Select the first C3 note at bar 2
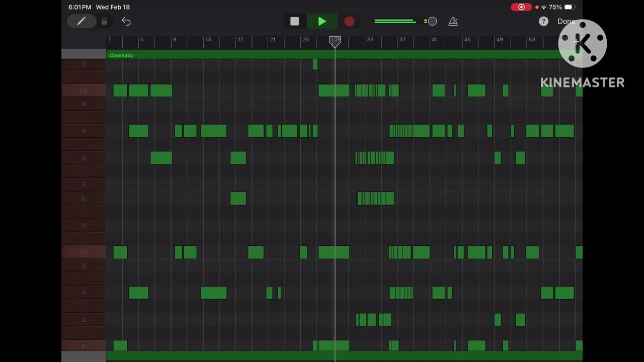Image resolution: width=644 pixels, height=362 pixels. [120, 252]
